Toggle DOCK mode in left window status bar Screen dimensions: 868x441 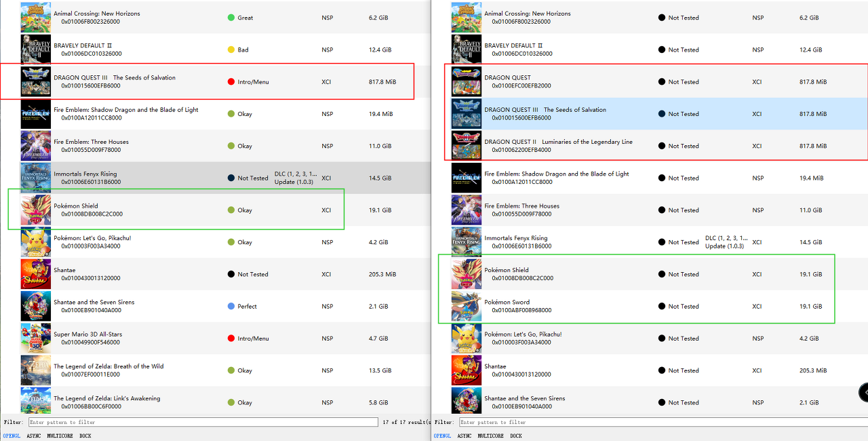(85, 436)
